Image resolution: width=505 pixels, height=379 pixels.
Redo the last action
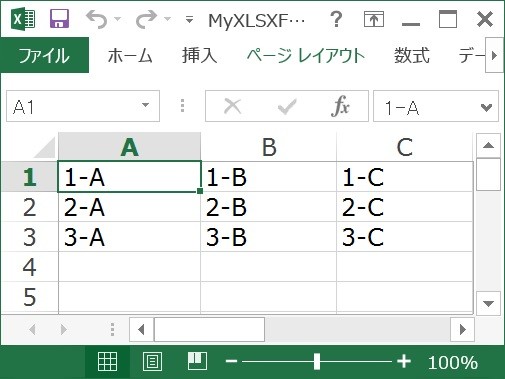click(146, 19)
